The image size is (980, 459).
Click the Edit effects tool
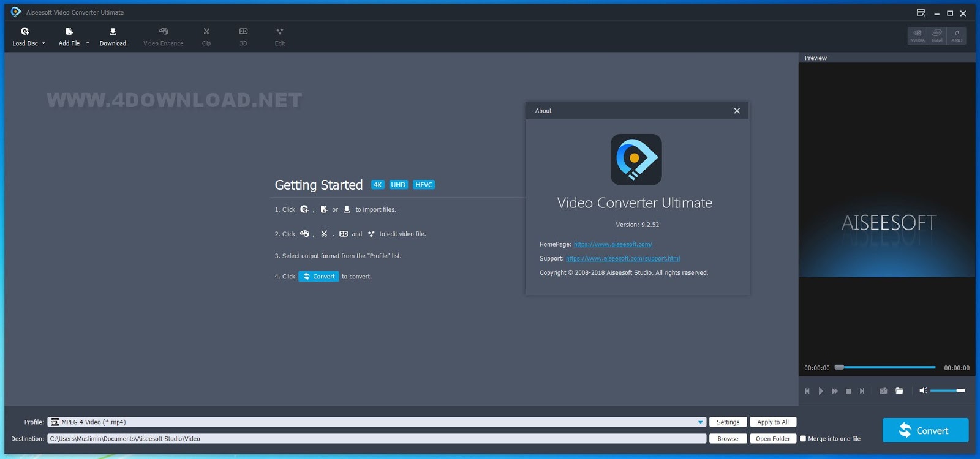[x=280, y=36]
